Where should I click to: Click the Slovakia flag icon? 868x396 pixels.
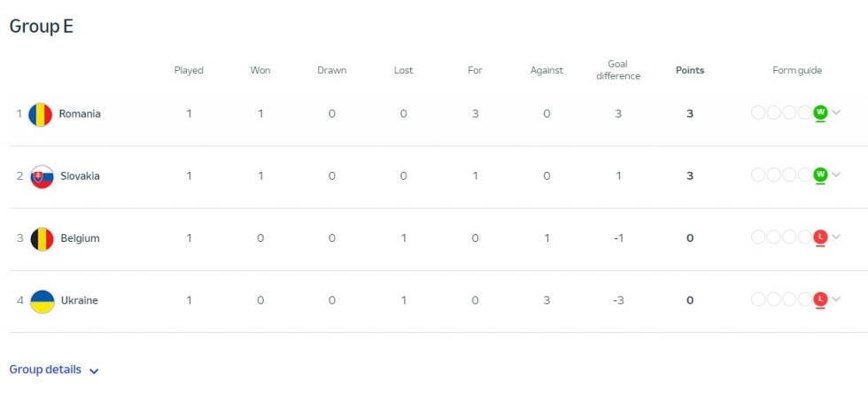click(43, 176)
